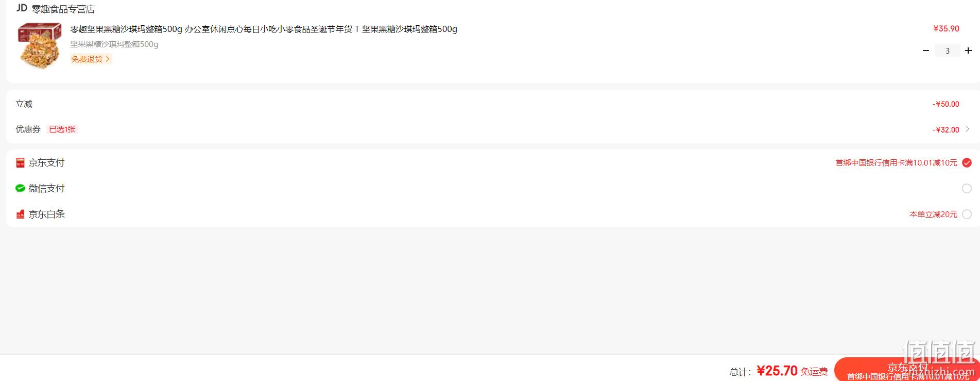Image resolution: width=980 pixels, height=381 pixels.
Task: Click the quantity input field
Action: click(947, 51)
